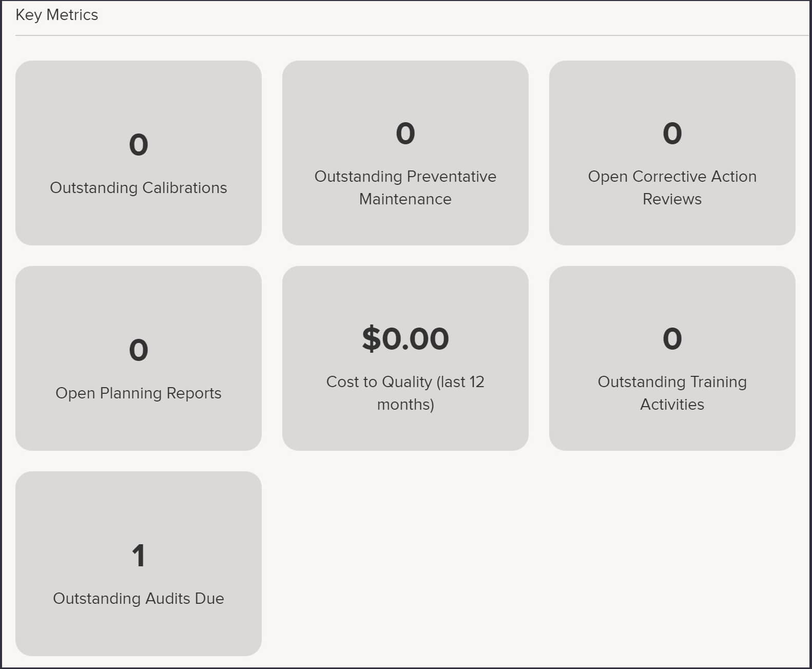Click the number 1 on Outstanding Audits Due
Screen dimensions: 812x669
[x=139, y=555]
